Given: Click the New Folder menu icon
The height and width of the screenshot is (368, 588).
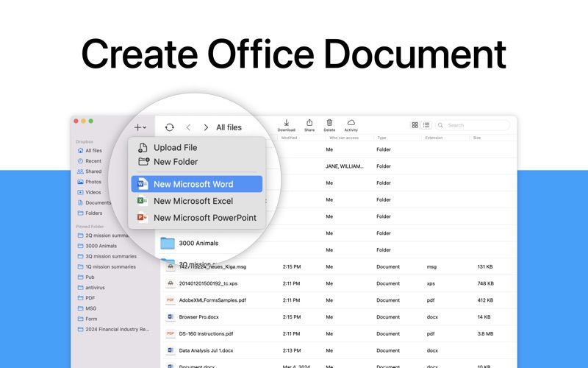Looking at the screenshot, I should (x=143, y=162).
